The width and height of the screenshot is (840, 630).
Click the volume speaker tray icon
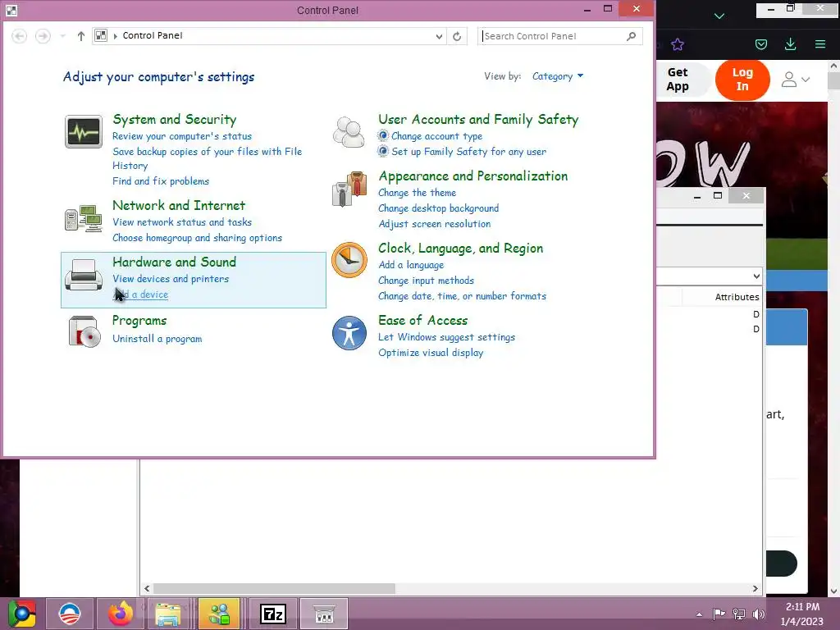tap(759, 614)
